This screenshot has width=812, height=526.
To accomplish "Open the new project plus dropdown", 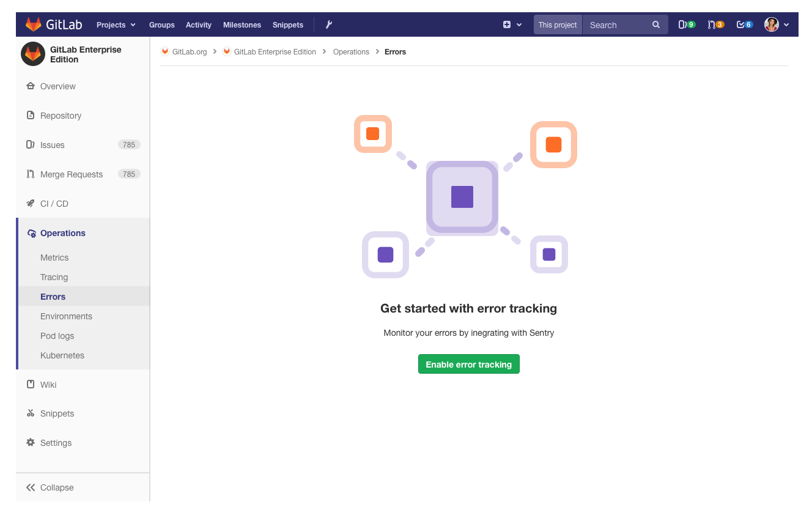I will pos(513,24).
